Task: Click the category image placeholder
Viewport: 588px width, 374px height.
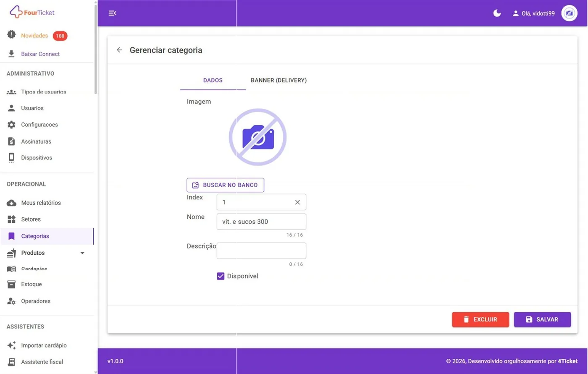Action: coord(257,137)
